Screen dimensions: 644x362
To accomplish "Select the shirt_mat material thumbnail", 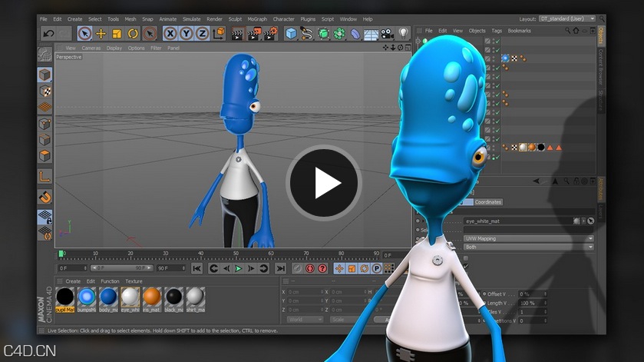I will [x=195, y=300].
